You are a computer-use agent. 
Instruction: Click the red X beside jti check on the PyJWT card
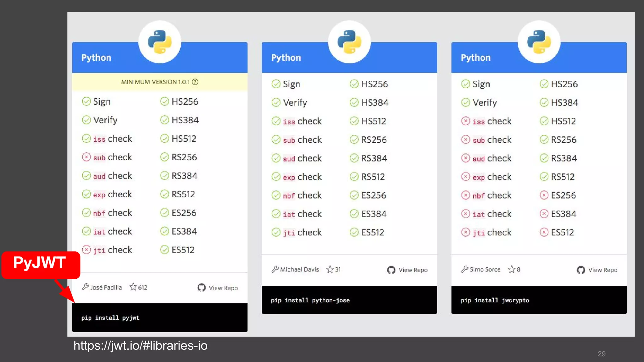tap(86, 250)
